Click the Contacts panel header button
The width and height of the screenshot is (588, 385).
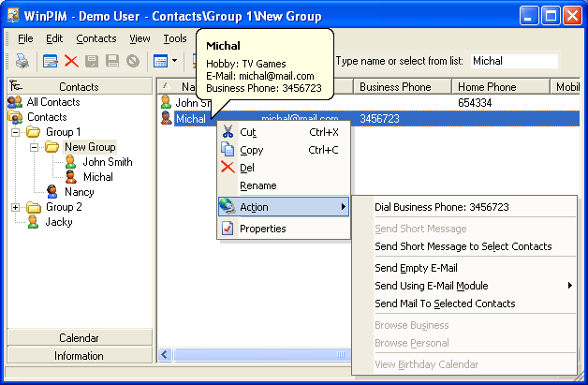pyautogui.click(x=80, y=86)
